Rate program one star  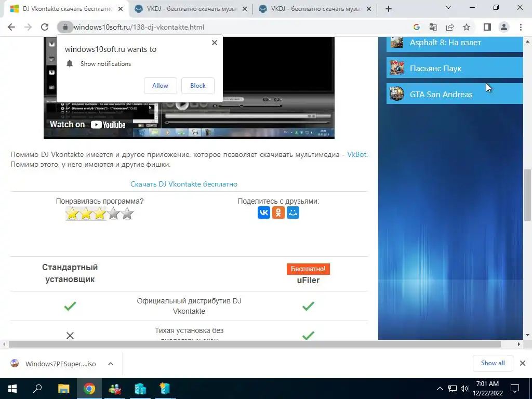pos(72,214)
